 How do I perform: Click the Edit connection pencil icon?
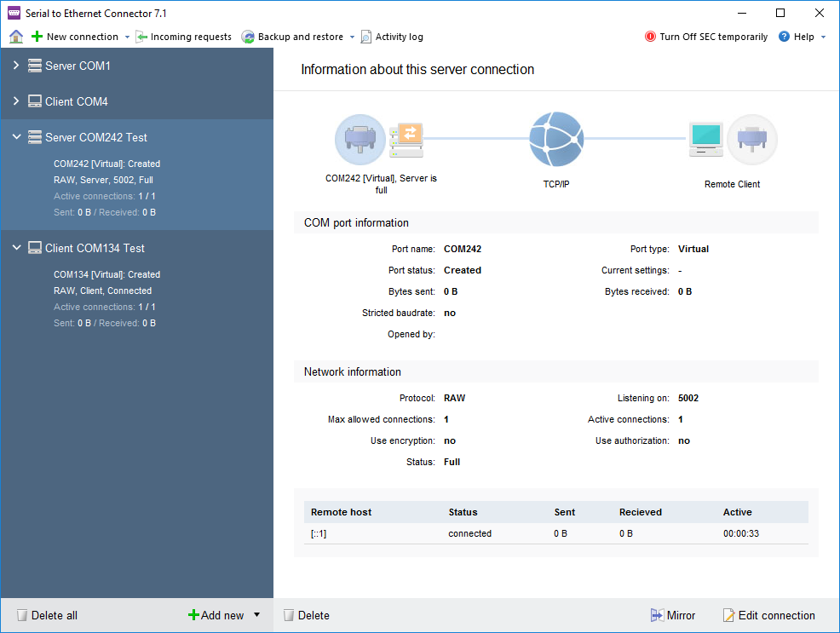tap(728, 615)
